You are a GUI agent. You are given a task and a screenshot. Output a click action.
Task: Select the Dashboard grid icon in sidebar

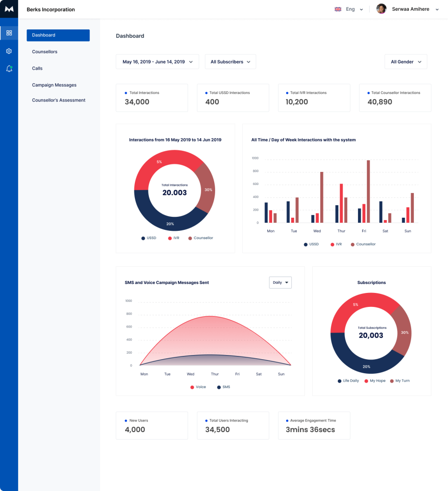pyautogui.click(x=9, y=33)
